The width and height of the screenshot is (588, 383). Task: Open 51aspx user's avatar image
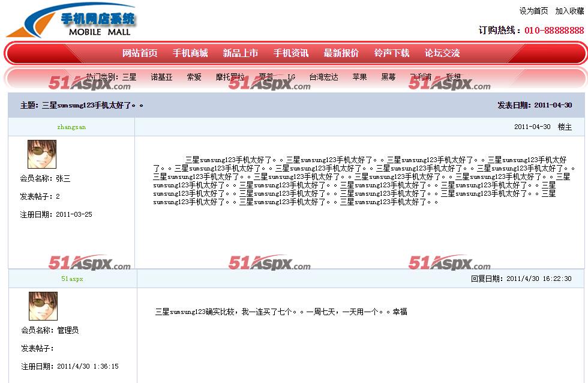(43, 306)
